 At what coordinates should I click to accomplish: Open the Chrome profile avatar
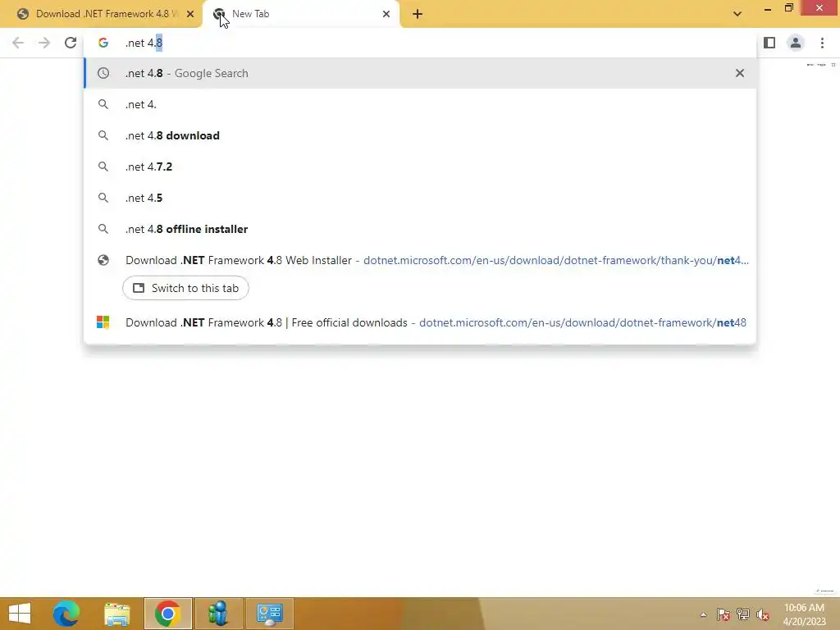tap(796, 43)
